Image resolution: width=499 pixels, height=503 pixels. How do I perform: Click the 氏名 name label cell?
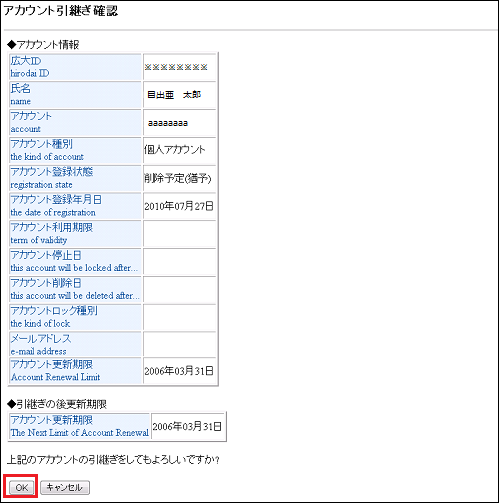[x=76, y=95]
